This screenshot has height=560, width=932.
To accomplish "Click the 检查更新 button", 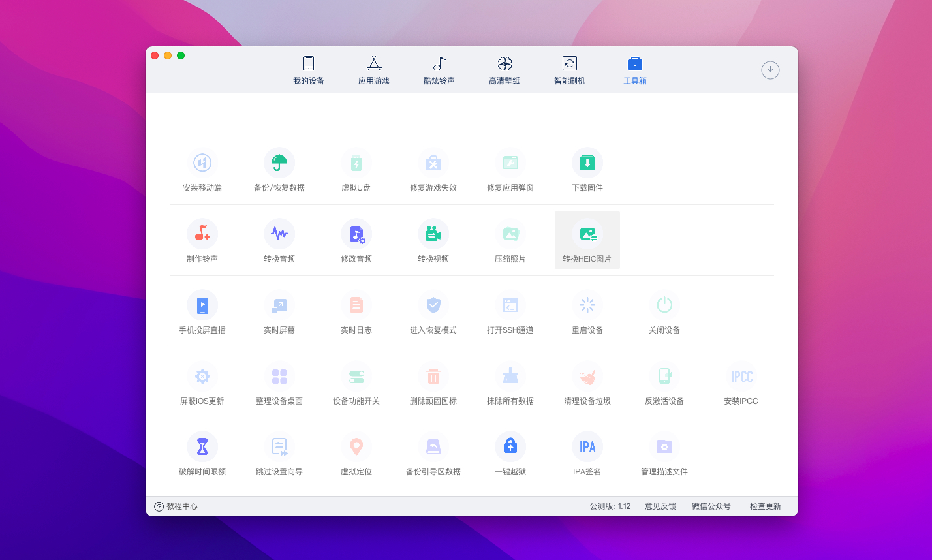I will pyautogui.click(x=765, y=506).
